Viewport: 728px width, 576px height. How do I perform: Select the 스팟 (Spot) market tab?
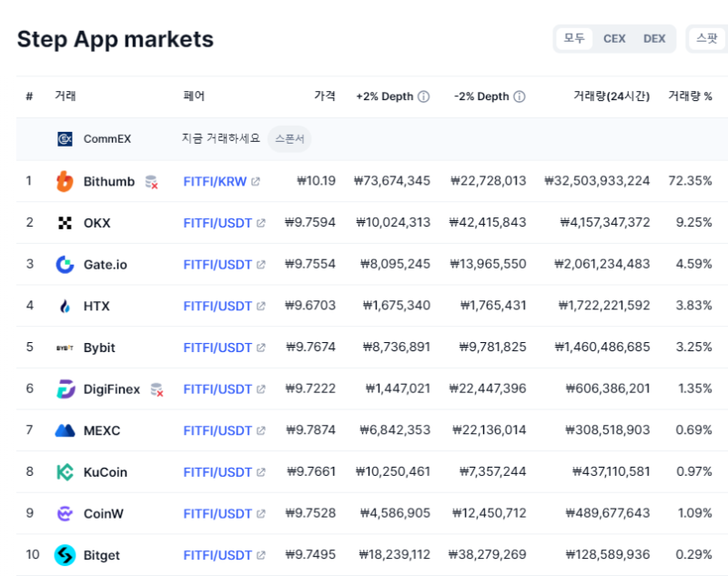tap(707, 38)
